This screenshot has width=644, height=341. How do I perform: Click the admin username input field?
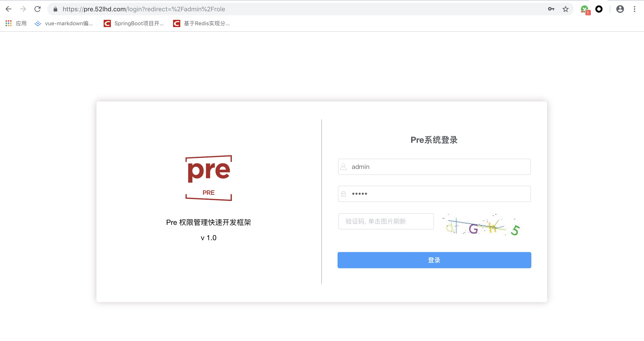tap(434, 167)
